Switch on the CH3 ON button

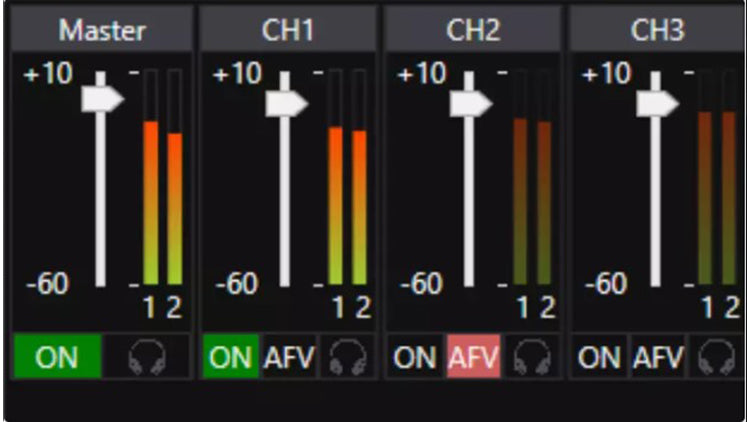pos(599,358)
